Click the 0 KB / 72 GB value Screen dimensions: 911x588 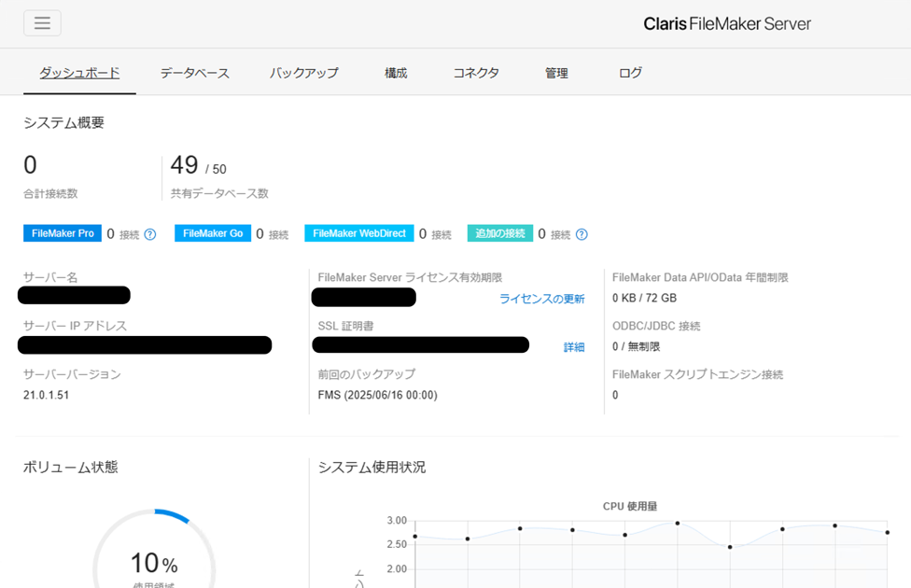644,298
